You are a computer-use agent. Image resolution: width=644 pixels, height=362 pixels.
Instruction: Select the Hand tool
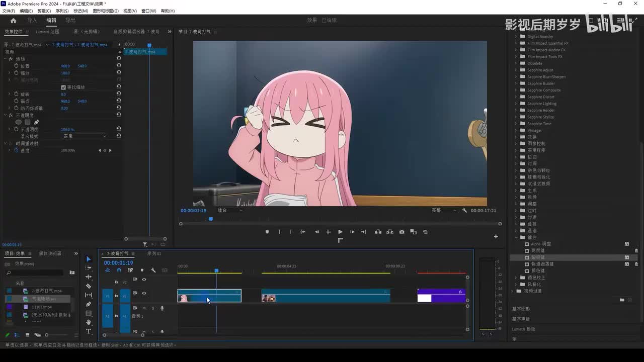[x=89, y=322]
